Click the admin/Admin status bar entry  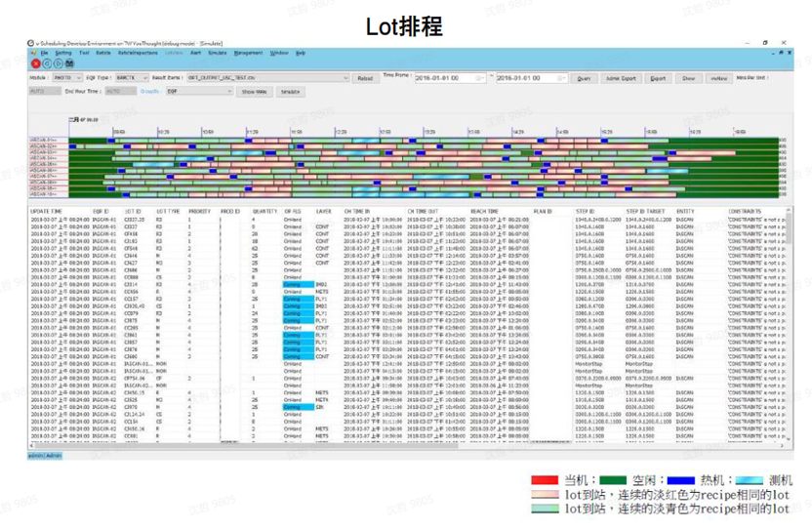point(45,456)
